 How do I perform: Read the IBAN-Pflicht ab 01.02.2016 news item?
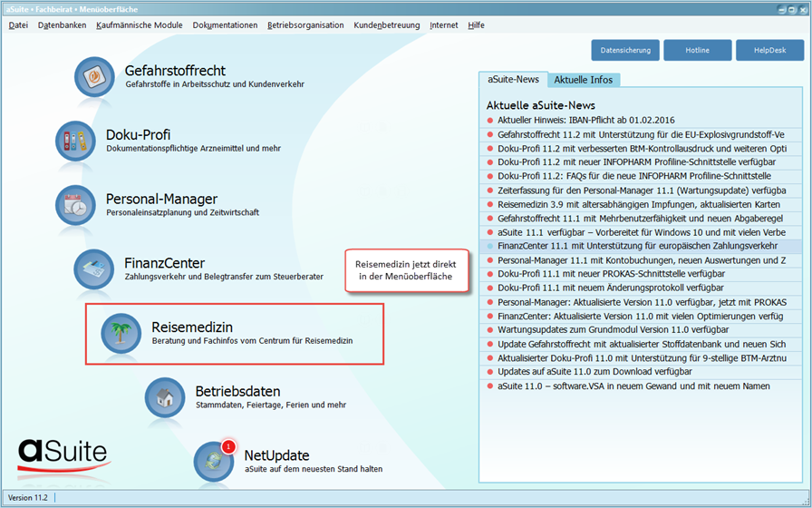(x=585, y=120)
